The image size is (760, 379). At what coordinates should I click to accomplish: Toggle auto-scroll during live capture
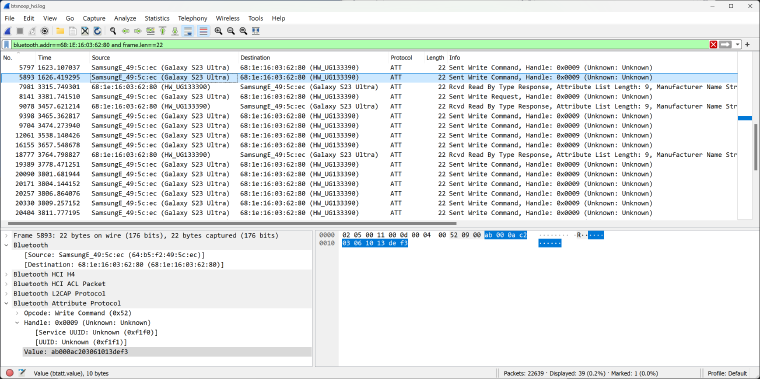coord(188,31)
